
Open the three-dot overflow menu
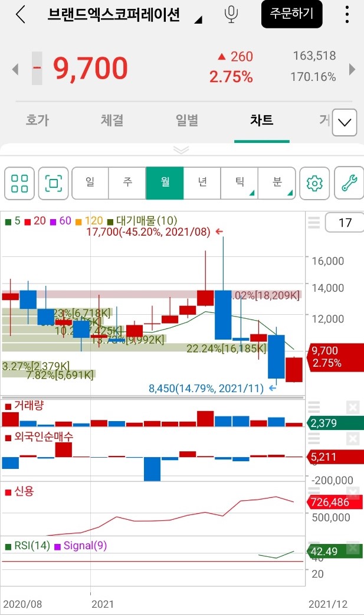pyautogui.click(x=347, y=15)
